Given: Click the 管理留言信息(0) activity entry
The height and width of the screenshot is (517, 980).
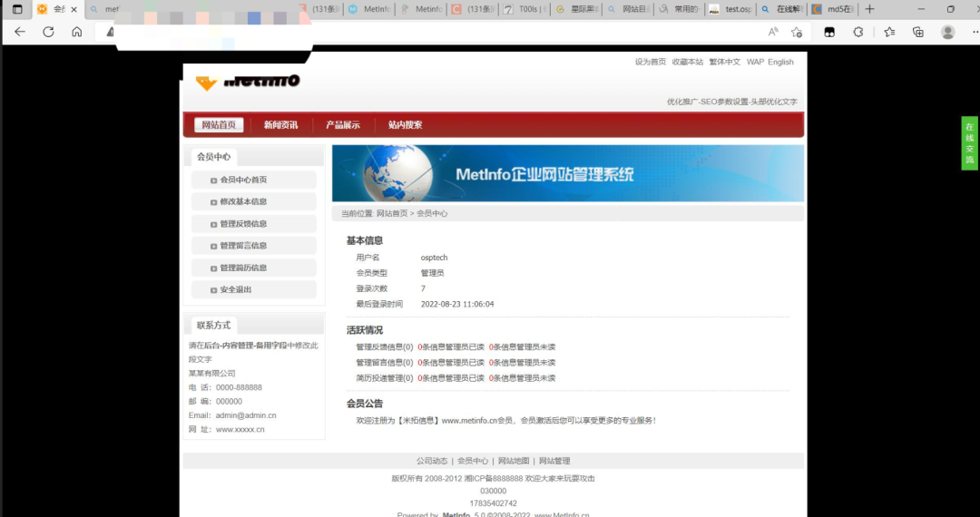Looking at the screenshot, I should click(x=385, y=363).
